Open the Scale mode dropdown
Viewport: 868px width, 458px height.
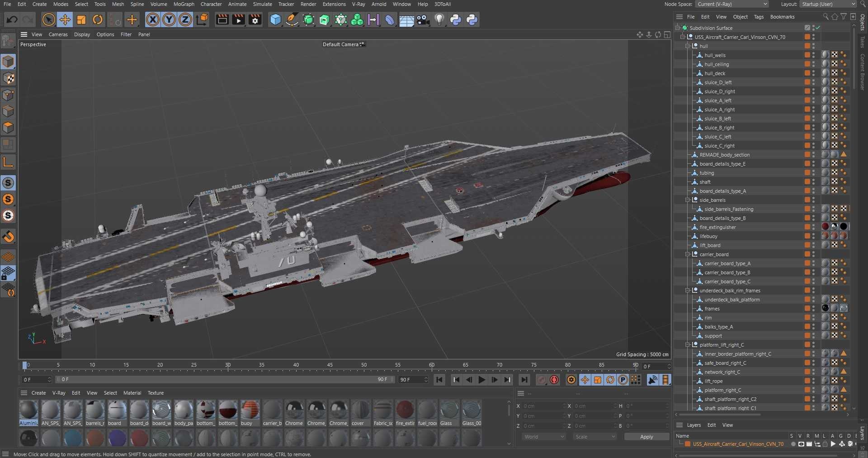click(x=594, y=437)
